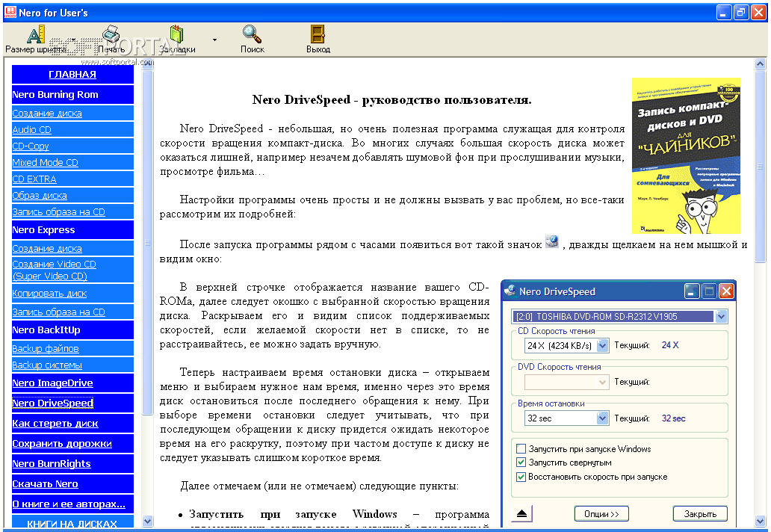Click the main content scrollbar down arrow
The height and width of the screenshot is (532, 771).
pos(761,522)
